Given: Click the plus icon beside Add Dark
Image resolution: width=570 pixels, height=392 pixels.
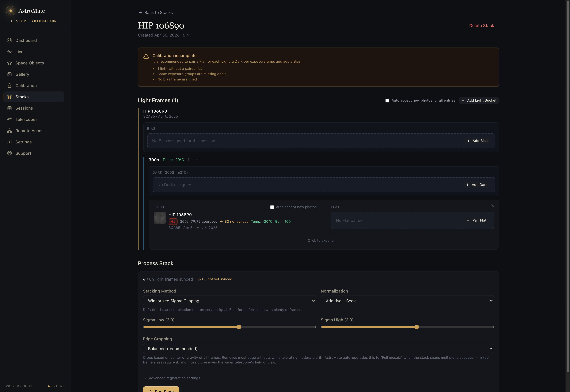Looking at the screenshot, I should pyautogui.click(x=467, y=185).
